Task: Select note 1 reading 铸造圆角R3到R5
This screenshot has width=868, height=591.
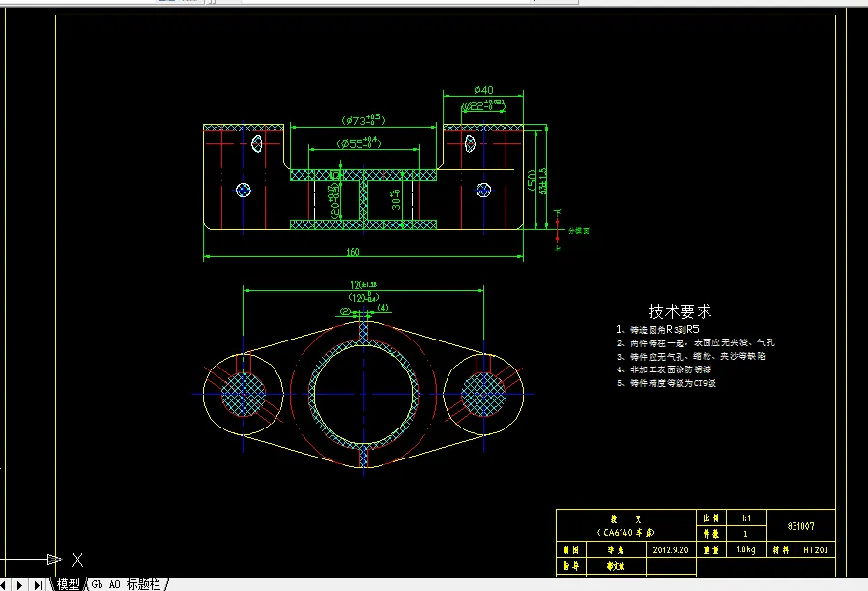Action: (x=658, y=329)
